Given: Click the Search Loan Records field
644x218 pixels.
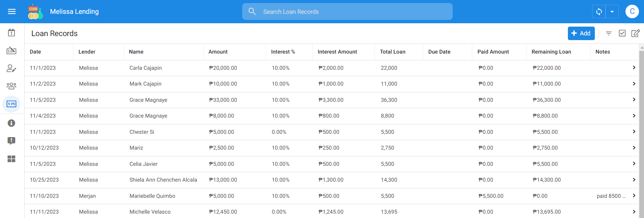Looking at the screenshot, I should pos(347,12).
